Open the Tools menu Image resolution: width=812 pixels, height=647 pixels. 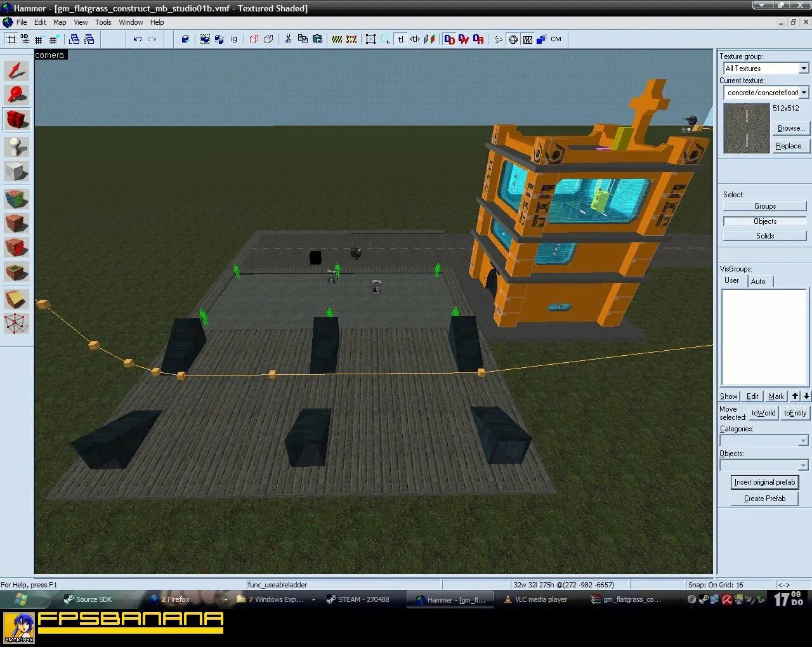click(x=103, y=22)
